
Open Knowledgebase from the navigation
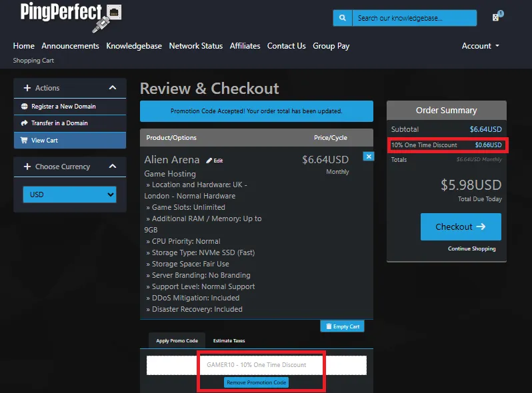tap(134, 46)
